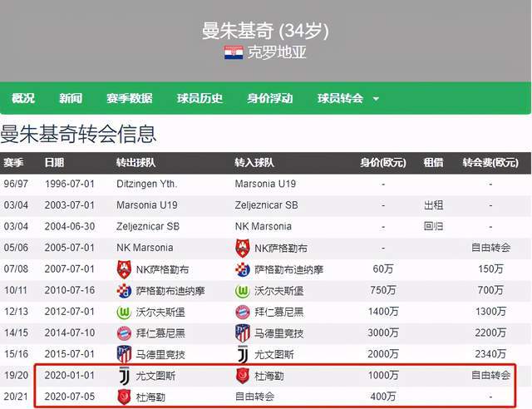Click the 赛季 column header
This screenshot has height=409, width=532.
pos(13,163)
